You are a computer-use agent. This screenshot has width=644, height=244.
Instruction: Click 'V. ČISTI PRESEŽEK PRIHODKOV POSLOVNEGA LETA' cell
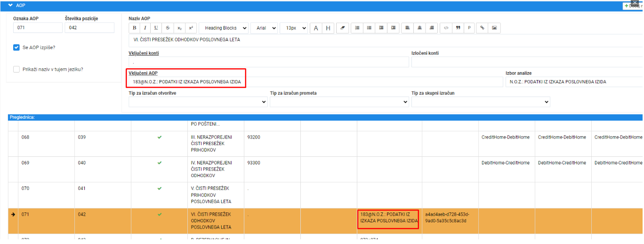click(x=216, y=195)
